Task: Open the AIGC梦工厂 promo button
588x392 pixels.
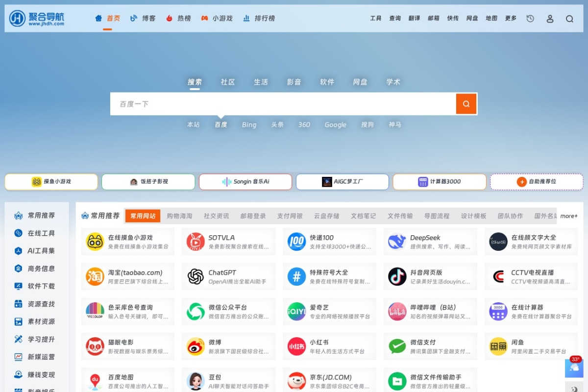Action: (x=343, y=182)
